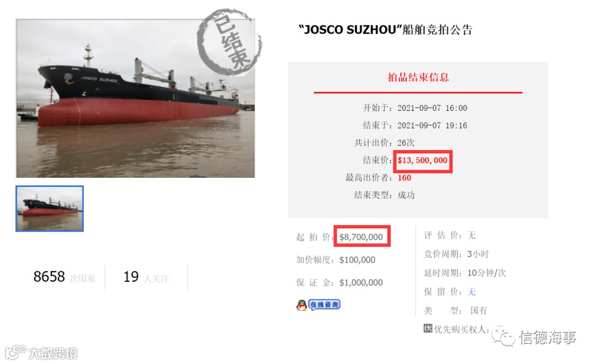Click highest bidder number 160
The width and height of the screenshot is (596, 364).
pyautogui.click(x=405, y=178)
